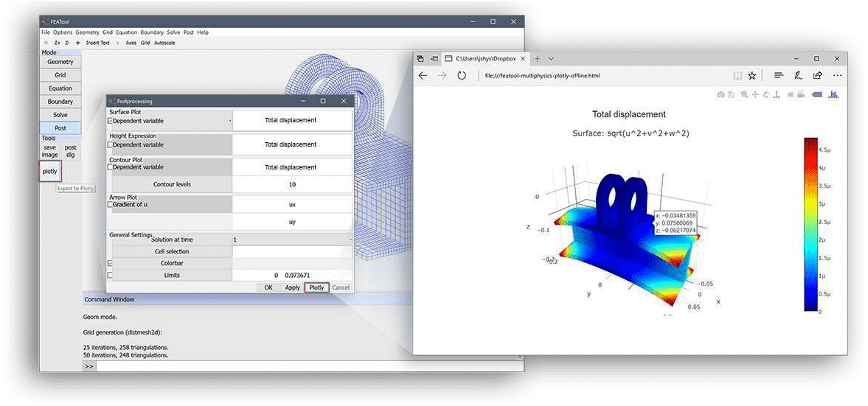
Task: Click the FEATool Z- zoom out tool
Action: click(68, 43)
